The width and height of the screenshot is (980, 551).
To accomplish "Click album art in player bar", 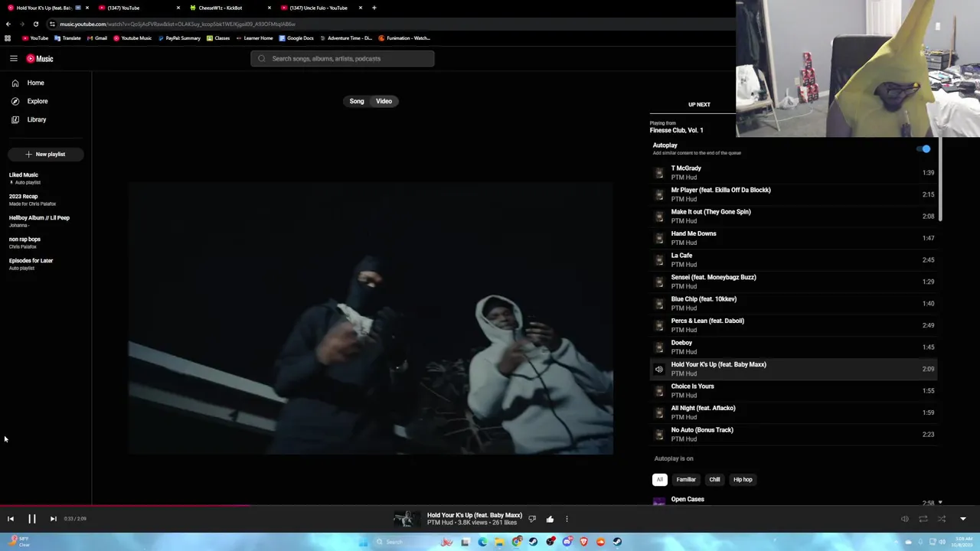I will (407, 519).
